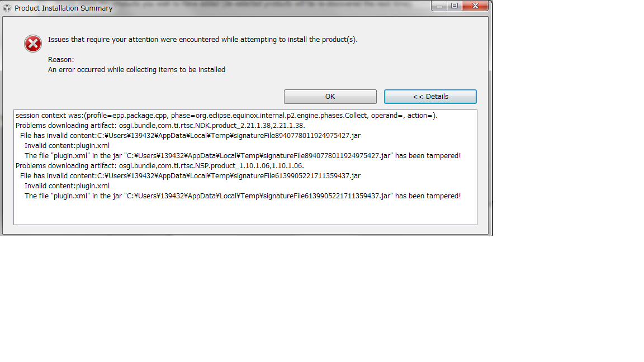Click the invalid content signatureFile8940778011924975427.jar line

(x=190, y=135)
